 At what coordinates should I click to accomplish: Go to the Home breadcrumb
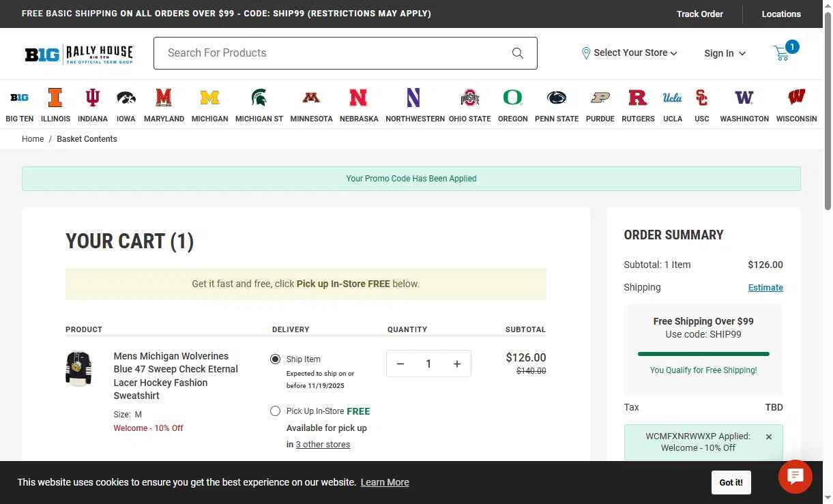point(33,139)
